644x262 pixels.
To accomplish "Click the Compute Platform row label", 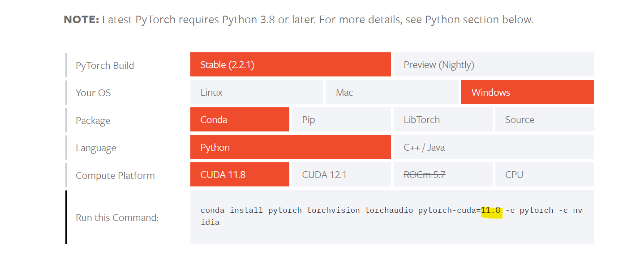I will click(115, 176).
